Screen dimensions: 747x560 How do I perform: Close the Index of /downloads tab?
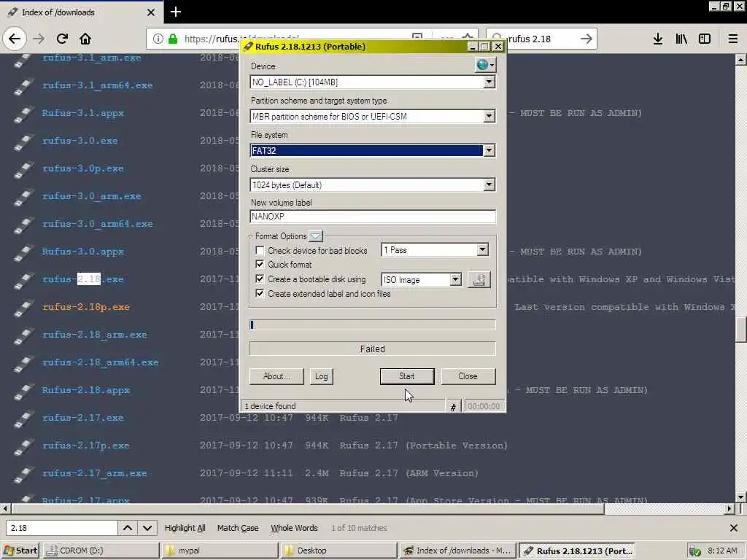[151, 12]
